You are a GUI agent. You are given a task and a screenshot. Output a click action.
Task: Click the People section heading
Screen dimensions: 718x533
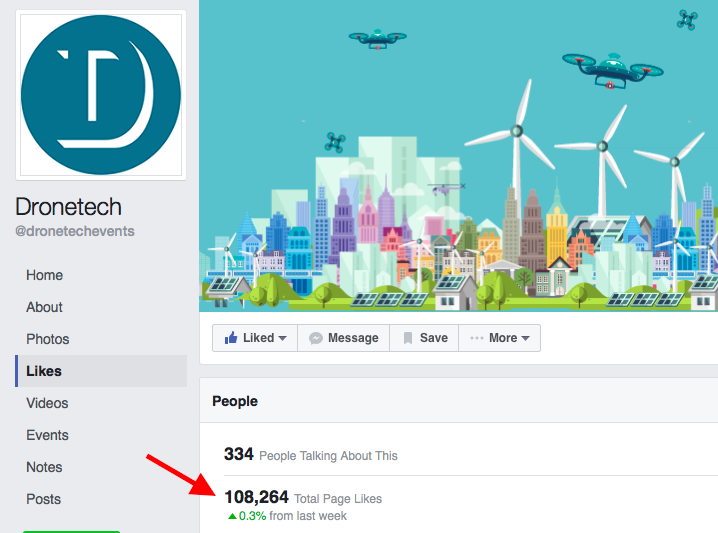[235, 401]
